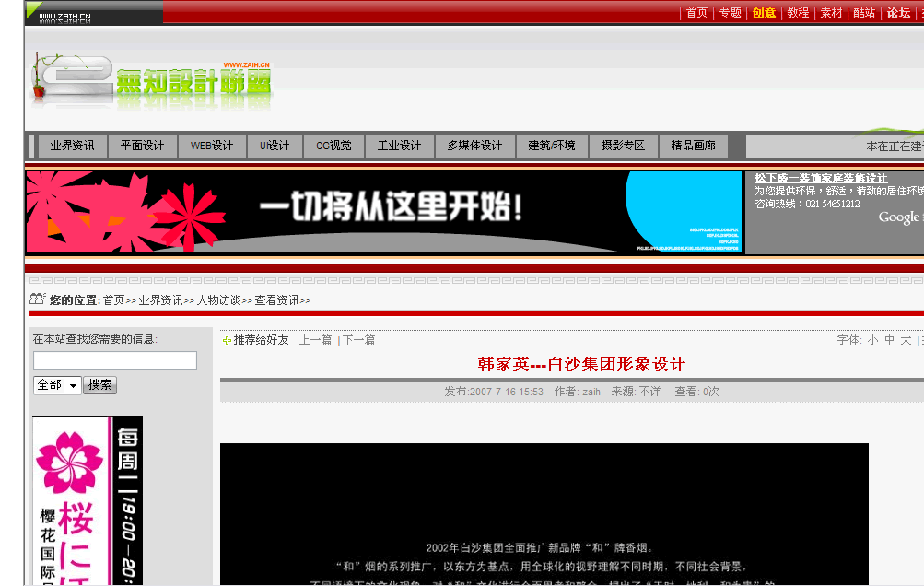Click the 本在正在建 scrolling notice text
The height and width of the screenshot is (586, 924).
click(x=894, y=146)
